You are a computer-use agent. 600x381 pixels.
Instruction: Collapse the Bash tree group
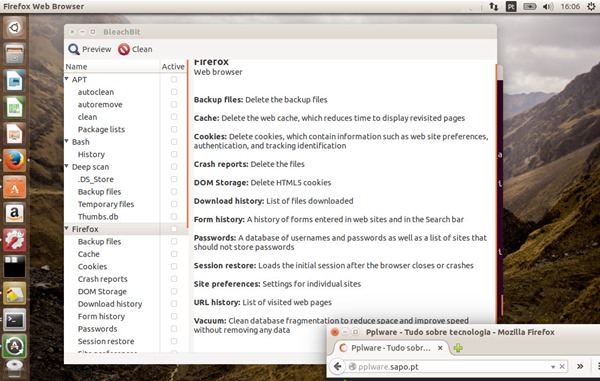click(x=67, y=142)
